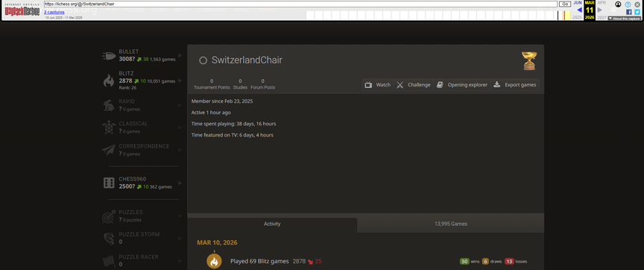Screen dimensions: 644x270
Task: Expand About this capture
Action: click(x=624, y=19)
